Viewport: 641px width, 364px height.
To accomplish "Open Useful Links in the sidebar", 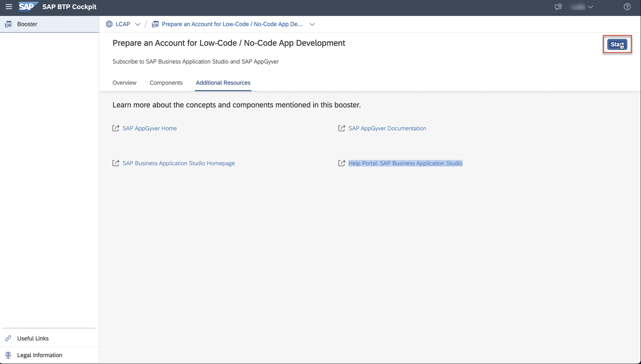I will pos(49,338).
